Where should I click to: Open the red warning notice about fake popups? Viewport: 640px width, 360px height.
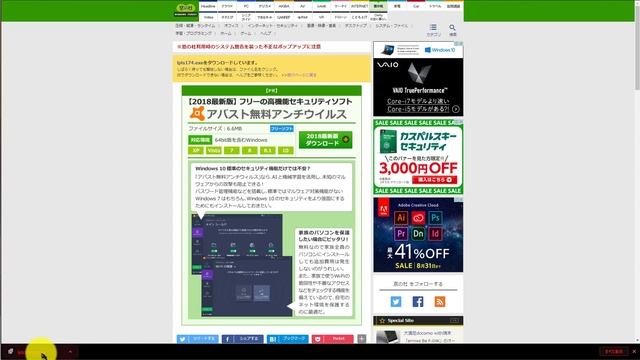(x=249, y=47)
